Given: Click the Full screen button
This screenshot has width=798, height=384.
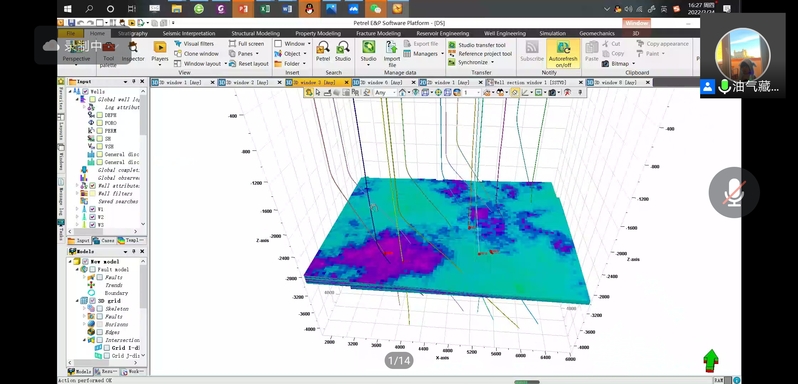Looking at the screenshot, I should [x=246, y=44].
